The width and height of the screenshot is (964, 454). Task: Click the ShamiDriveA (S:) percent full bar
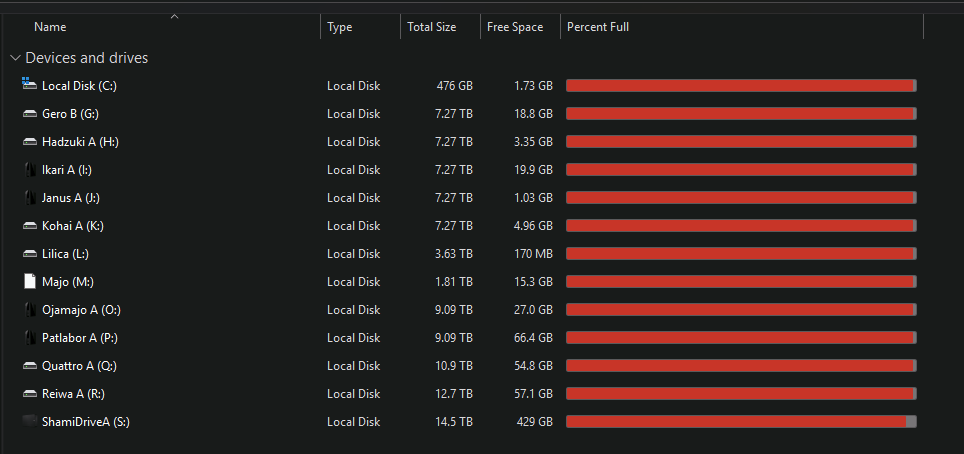(x=741, y=421)
